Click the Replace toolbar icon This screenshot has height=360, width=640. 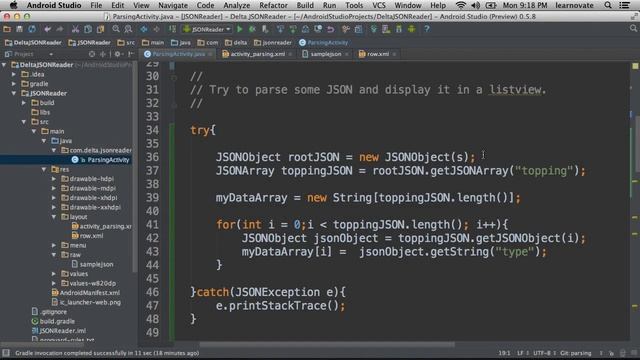pos(128,29)
